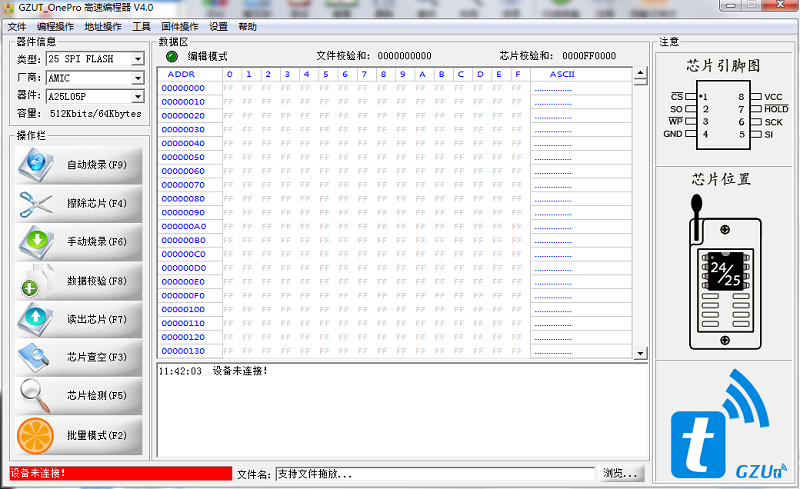Screen dimensions: 800x489
Task: Select address row 00000130
Action: 183,351
